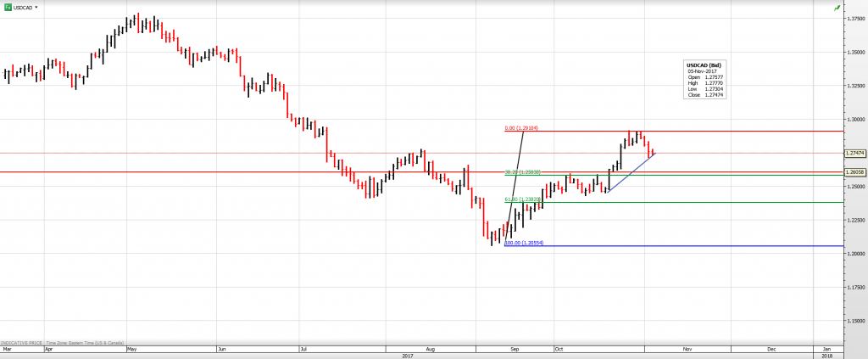Select the USDCAD symbol name label
This screenshot has height=359, width=868.
point(23,7)
